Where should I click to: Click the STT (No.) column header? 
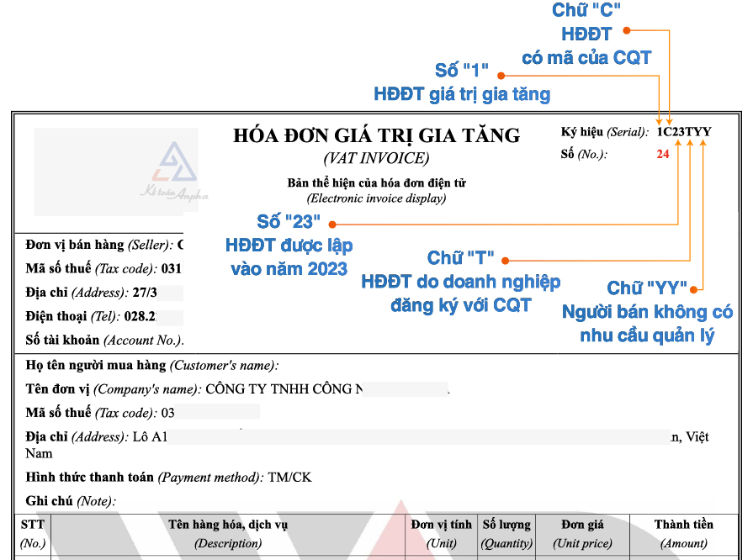coord(32,534)
